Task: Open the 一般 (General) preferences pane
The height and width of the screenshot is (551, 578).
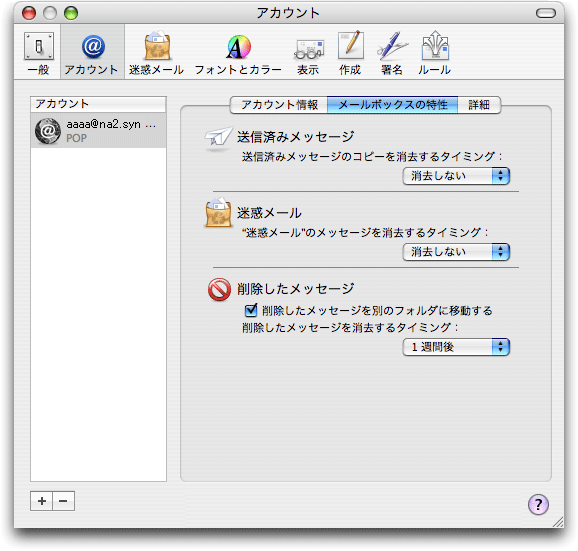Action: (x=38, y=53)
